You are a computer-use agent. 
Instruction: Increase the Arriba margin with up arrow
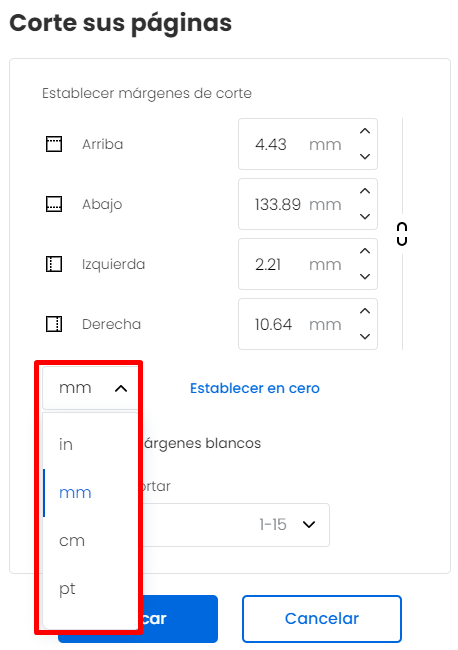365,131
